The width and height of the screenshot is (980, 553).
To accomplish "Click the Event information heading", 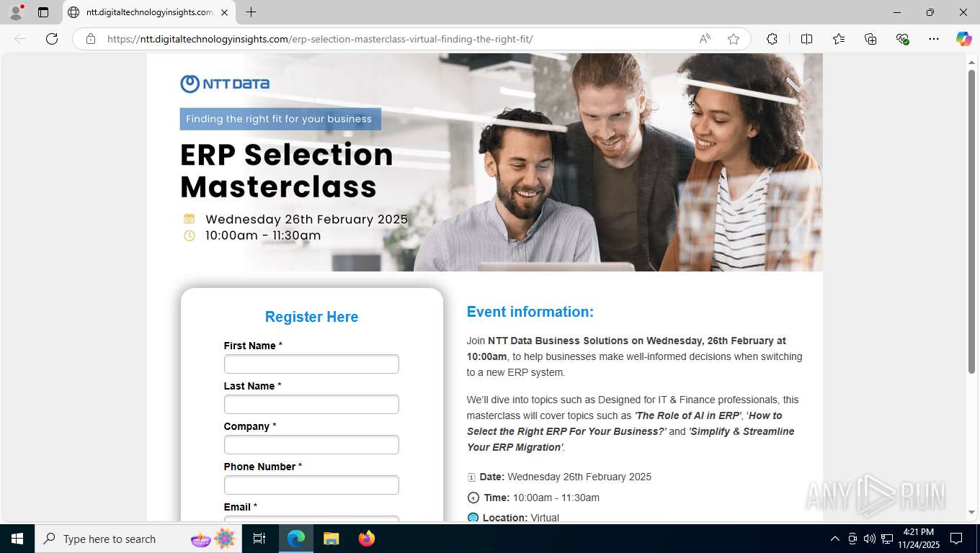I will [x=530, y=312].
